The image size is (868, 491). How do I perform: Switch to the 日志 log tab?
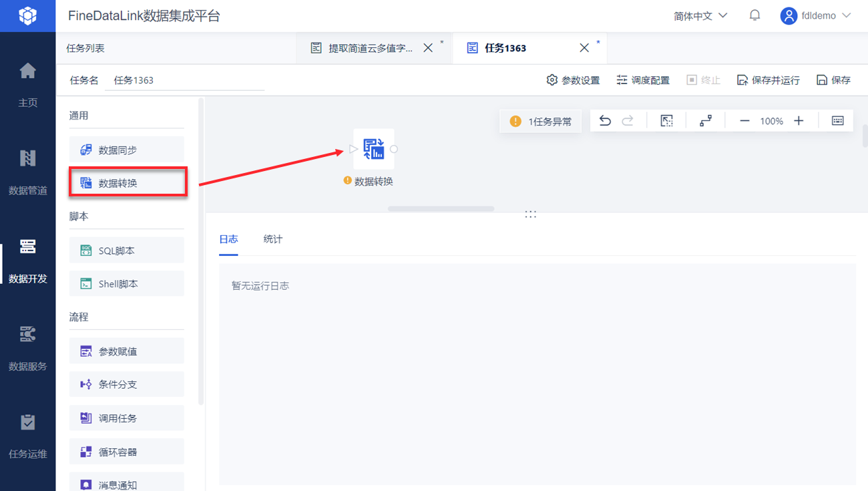228,239
